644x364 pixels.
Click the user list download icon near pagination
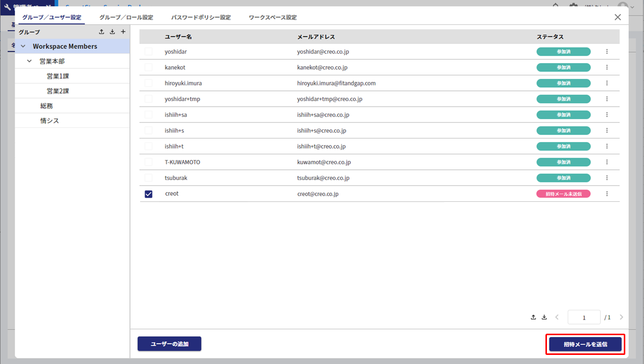pyautogui.click(x=544, y=317)
